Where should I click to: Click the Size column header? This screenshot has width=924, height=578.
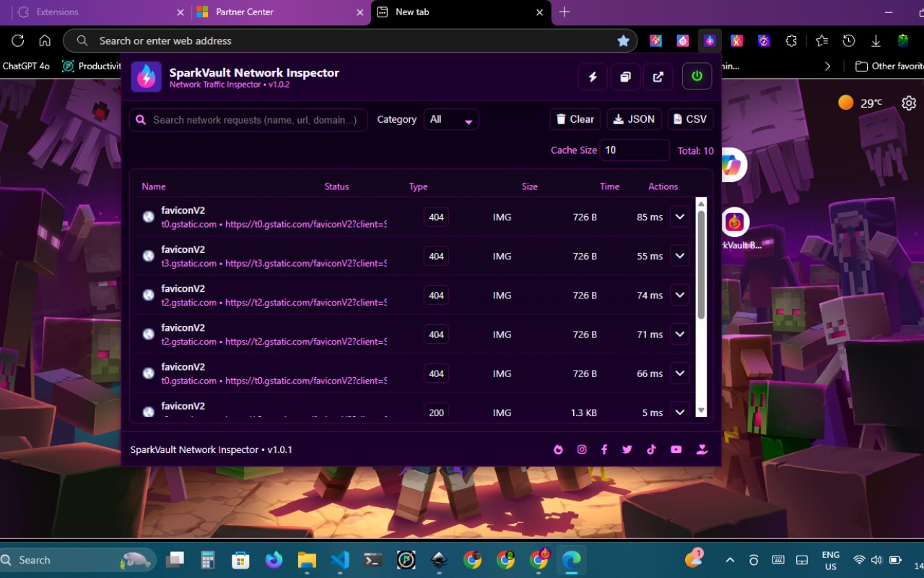tap(530, 186)
